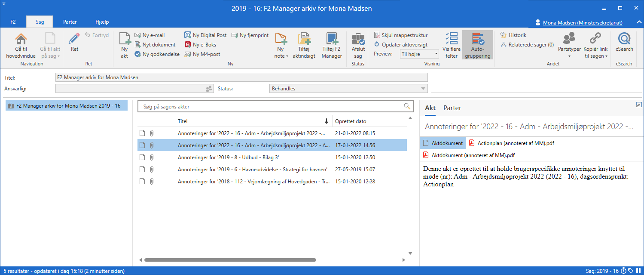Click the Titel input field
The image size is (644, 275).
click(241, 77)
